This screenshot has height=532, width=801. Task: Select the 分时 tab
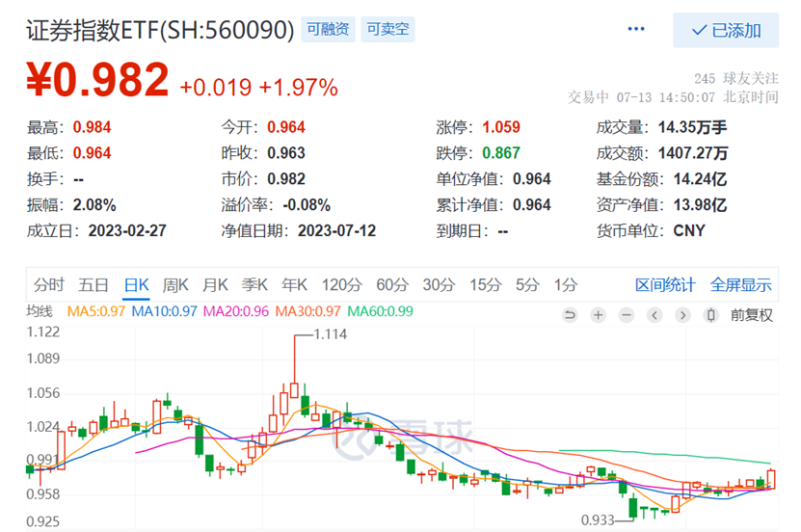pyautogui.click(x=49, y=285)
